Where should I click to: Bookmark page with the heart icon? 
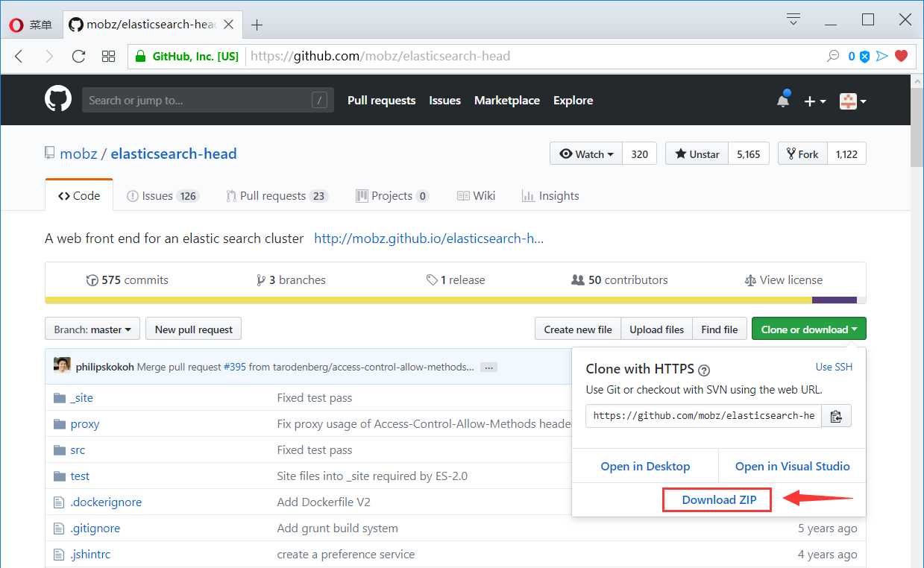902,56
